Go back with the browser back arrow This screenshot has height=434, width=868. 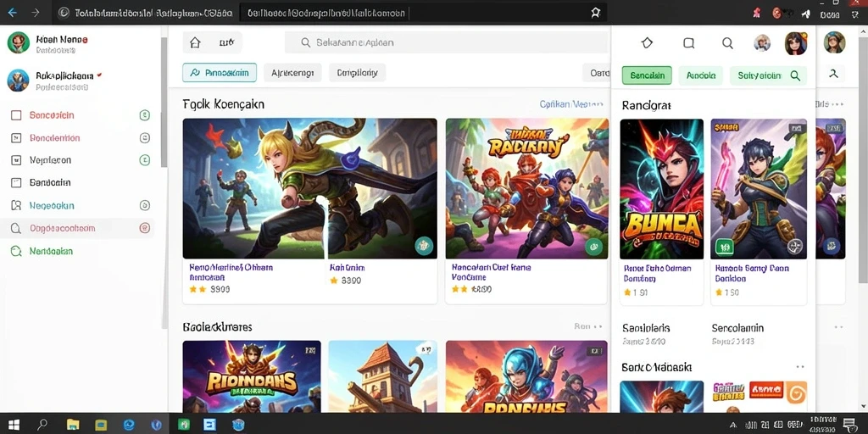pyautogui.click(x=12, y=12)
